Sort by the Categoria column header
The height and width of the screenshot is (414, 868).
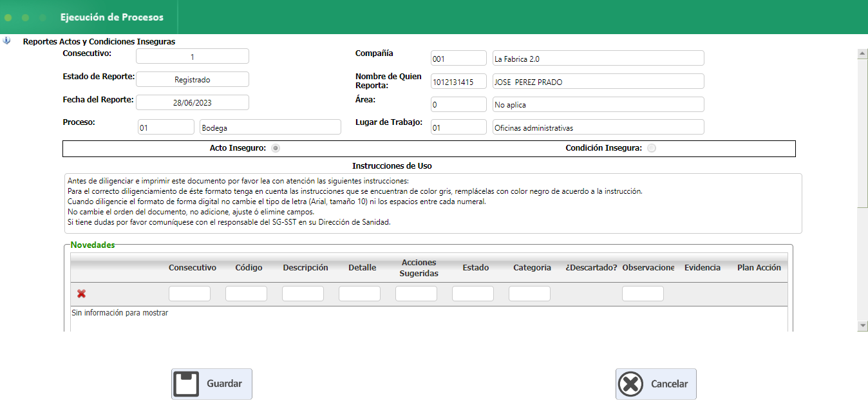pos(532,267)
